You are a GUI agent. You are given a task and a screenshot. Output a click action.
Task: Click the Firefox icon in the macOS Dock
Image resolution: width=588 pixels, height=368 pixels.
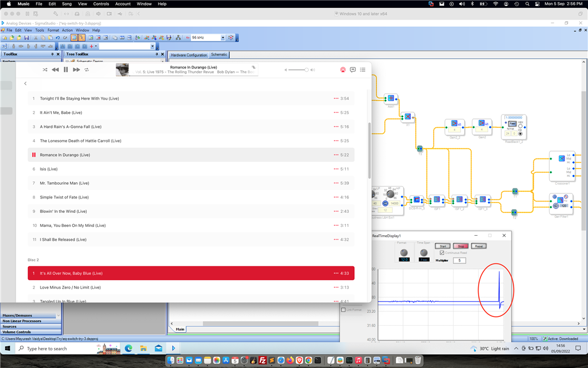point(290,360)
